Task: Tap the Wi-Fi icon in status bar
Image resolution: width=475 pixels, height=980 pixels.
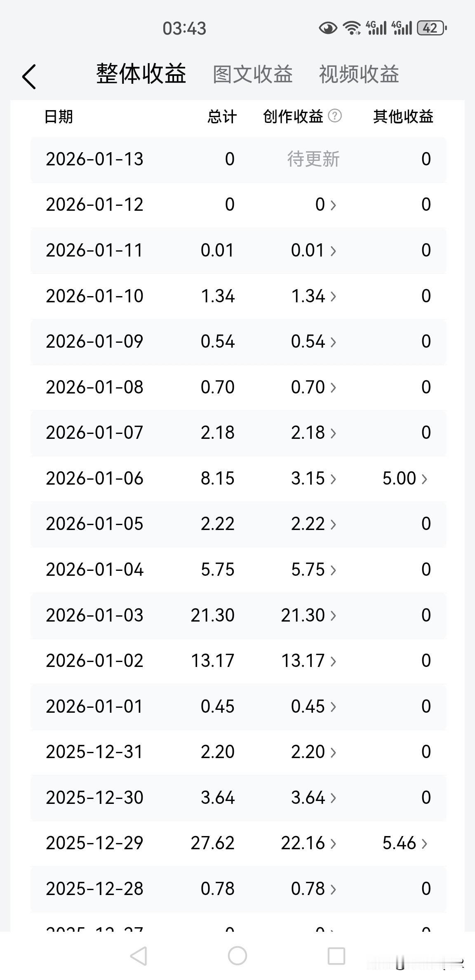Action: [x=352, y=28]
